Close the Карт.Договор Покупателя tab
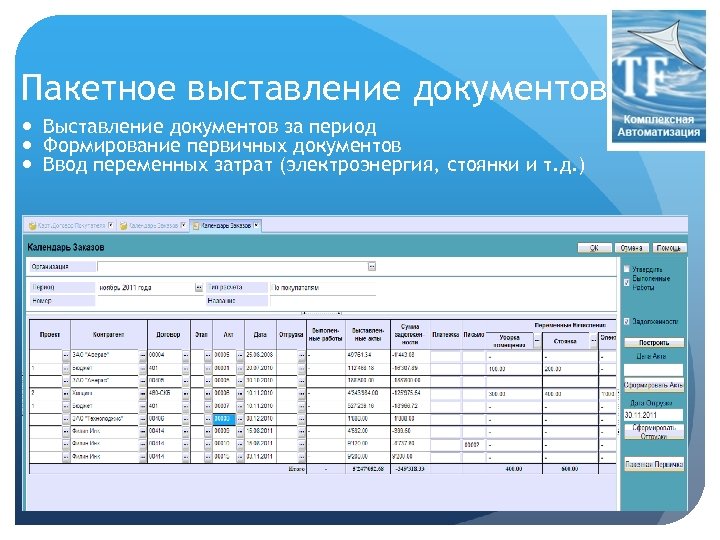Viewport: 720px width, 540px height. tap(111, 225)
